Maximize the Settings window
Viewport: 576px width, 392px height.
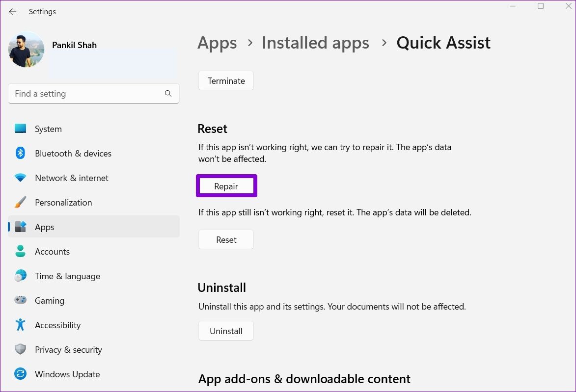[x=540, y=6]
